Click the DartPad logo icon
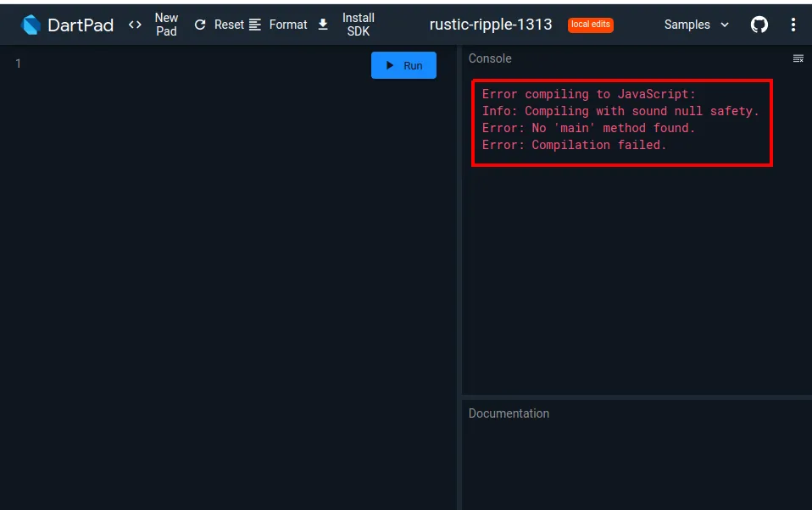 [x=31, y=25]
